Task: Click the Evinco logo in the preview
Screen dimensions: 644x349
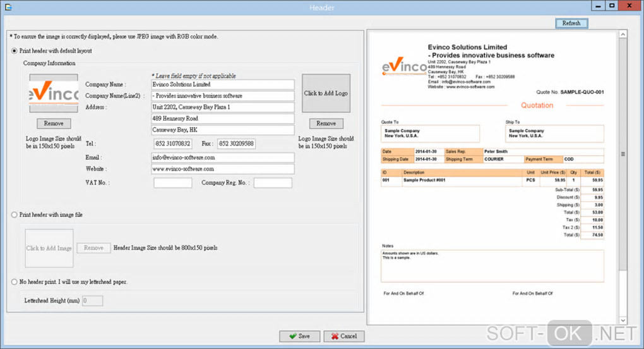Action: [404, 66]
